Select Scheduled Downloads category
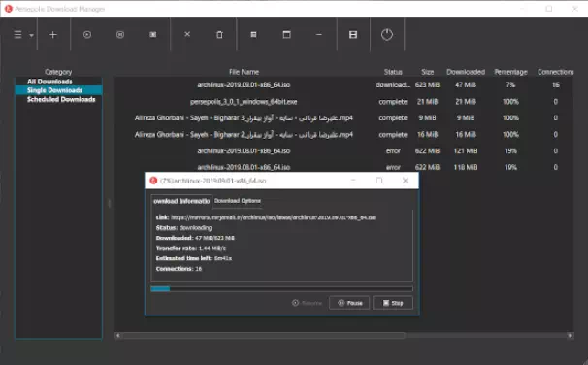This screenshot has width=588, height=365. point(61,99)
